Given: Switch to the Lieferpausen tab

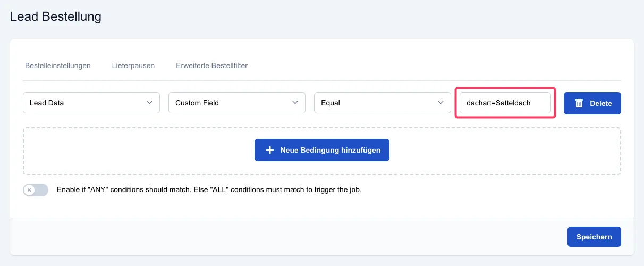Looking at the screenshot, I should tap(133, 65).
